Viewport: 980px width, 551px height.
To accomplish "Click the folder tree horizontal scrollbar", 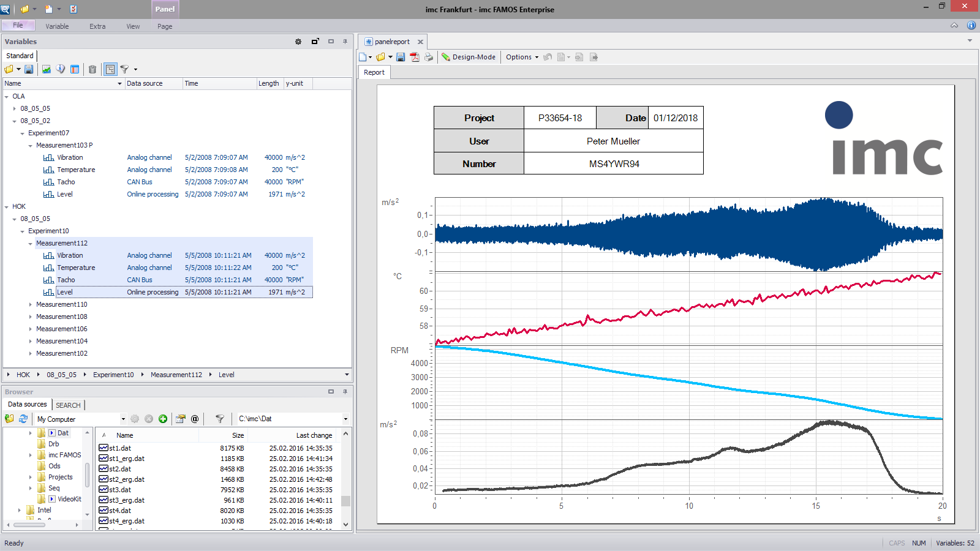I will (29, 525).
